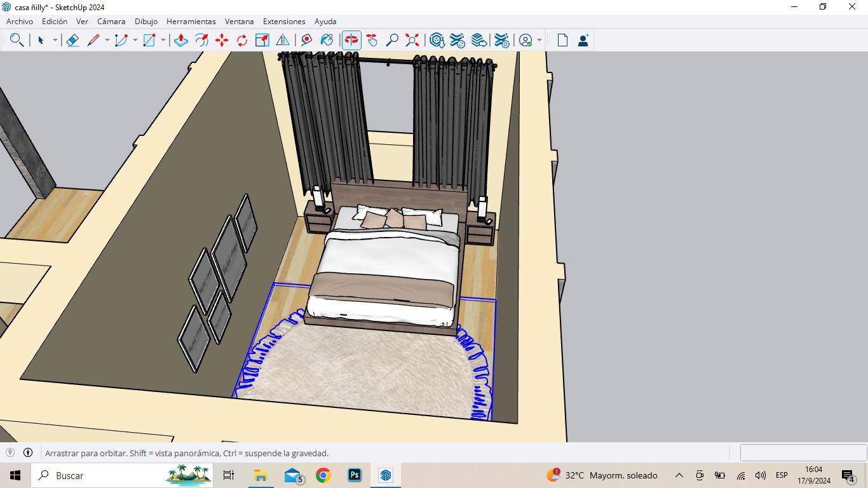Screen dimensions: 868x488
Task: Select the Tape Measure tool
Action: point(306,40)
